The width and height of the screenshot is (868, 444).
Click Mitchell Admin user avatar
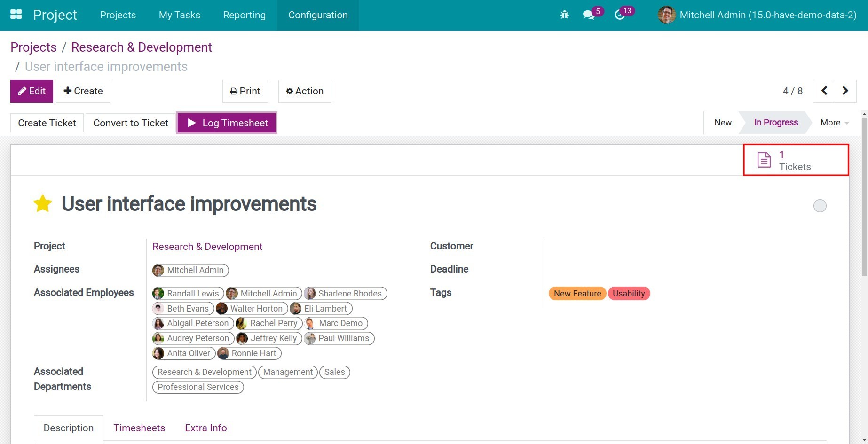[x=667, y=15]
